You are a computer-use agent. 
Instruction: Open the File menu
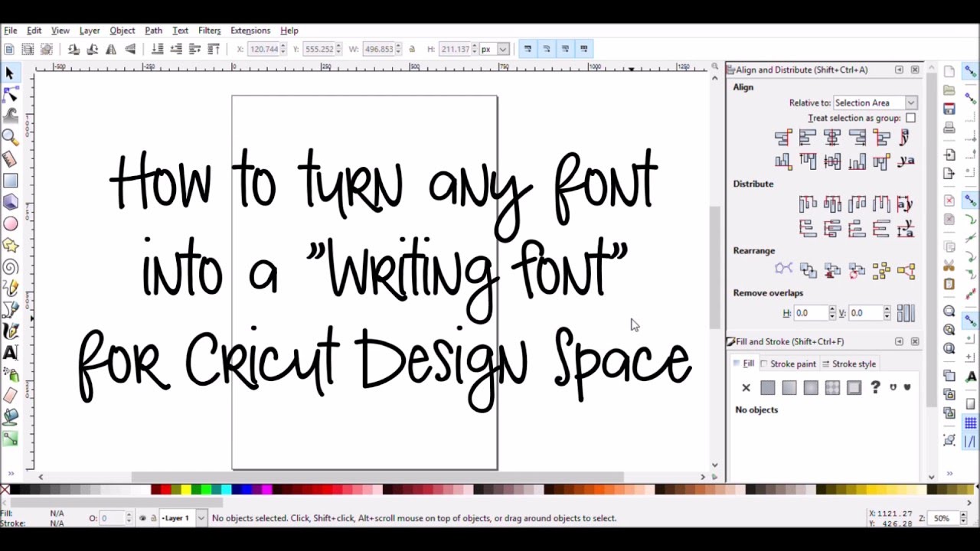point(11,31)
